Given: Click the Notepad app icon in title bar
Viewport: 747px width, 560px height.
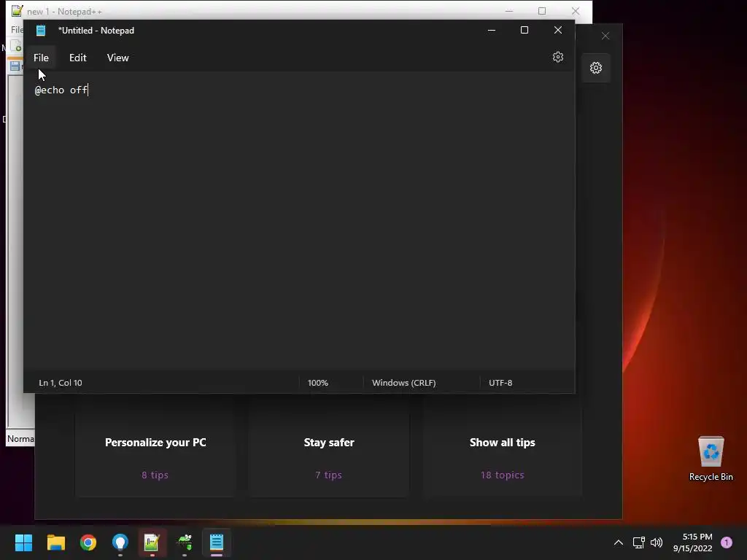Looking at the screenshot, I should tap(41, 31).
